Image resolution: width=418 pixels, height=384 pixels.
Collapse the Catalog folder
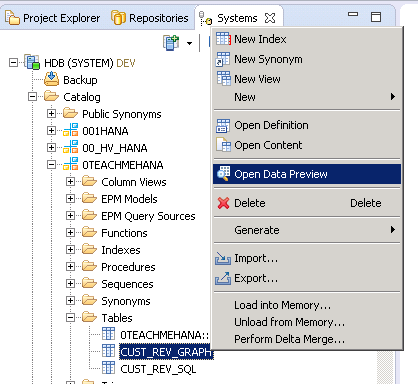click(32, 97)
